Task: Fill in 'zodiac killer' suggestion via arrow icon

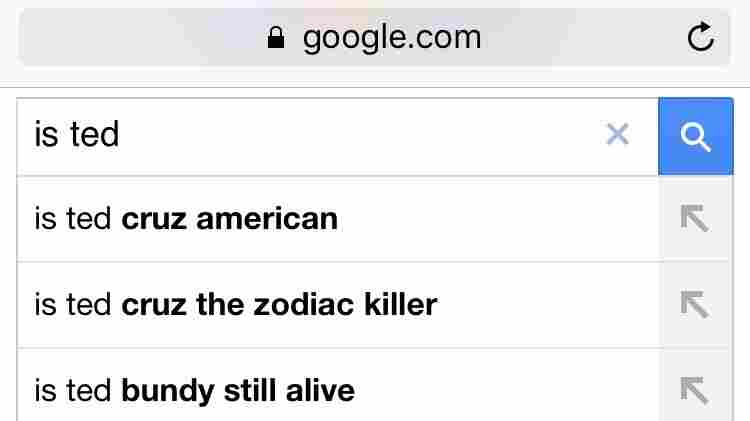Action: pos(695,304)
